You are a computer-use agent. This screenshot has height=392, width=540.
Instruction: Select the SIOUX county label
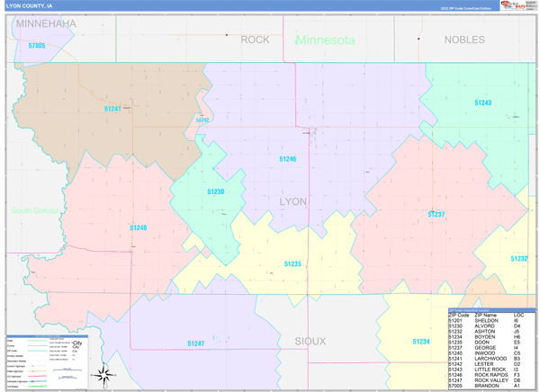(310, 341)
